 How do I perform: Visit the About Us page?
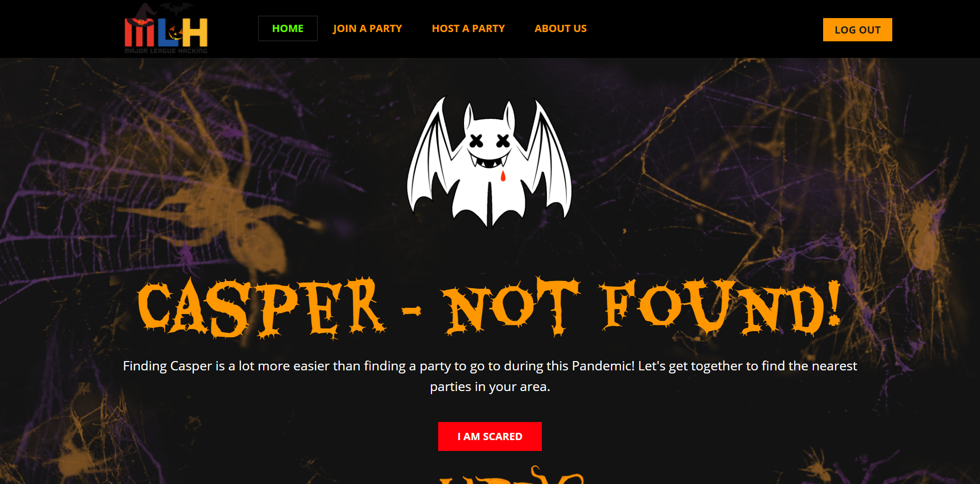point(560,28)
